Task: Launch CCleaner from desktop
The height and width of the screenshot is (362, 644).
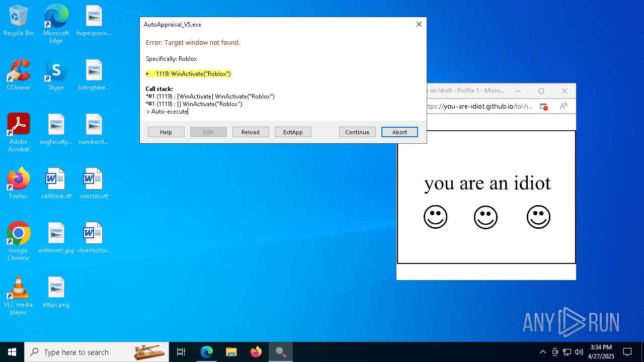Action: coord(19,75)
